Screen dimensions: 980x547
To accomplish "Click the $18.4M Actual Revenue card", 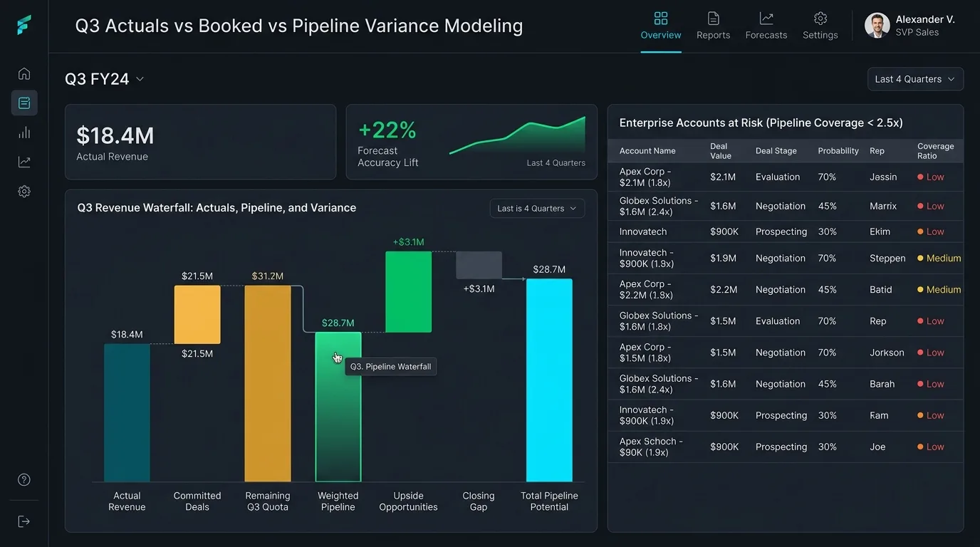I will 200,142.
